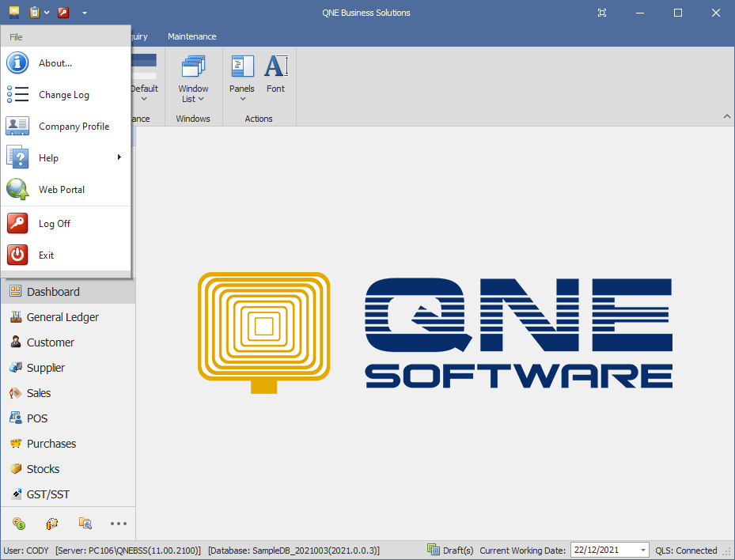
Task: Click the Database SampleDB_2021003 status text
Action: pyautogui.click(x=294, y=551)
